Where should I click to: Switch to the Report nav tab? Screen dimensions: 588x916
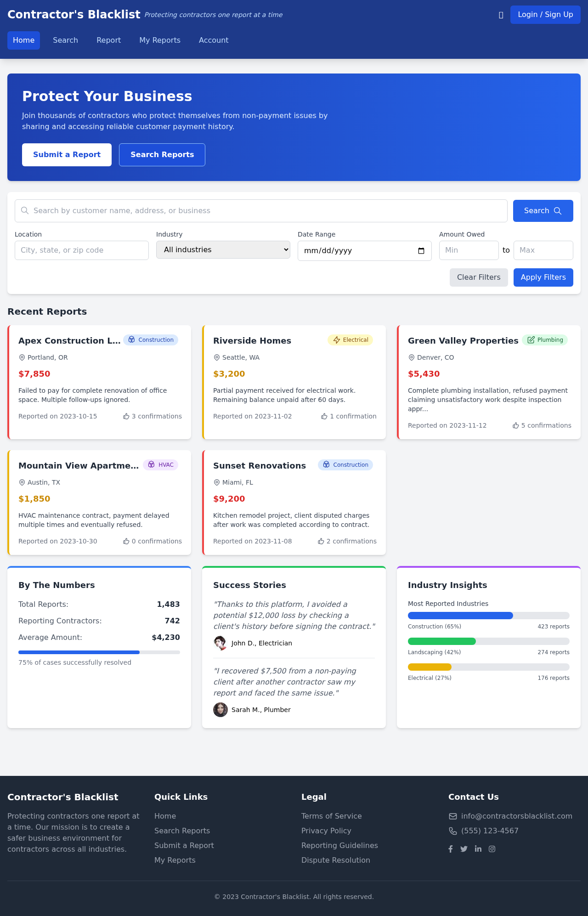click(x=108, y=40)
